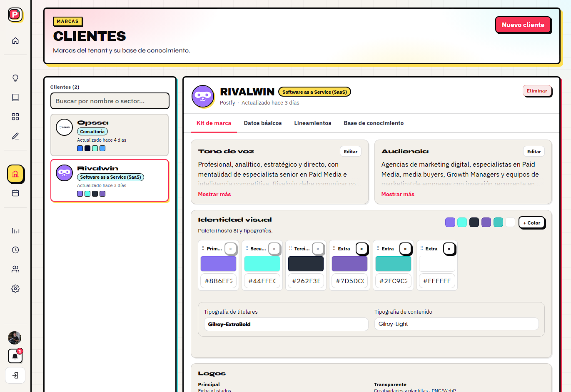
Task: Click the dark palette dot in header
Action: (x=474, y=222)
